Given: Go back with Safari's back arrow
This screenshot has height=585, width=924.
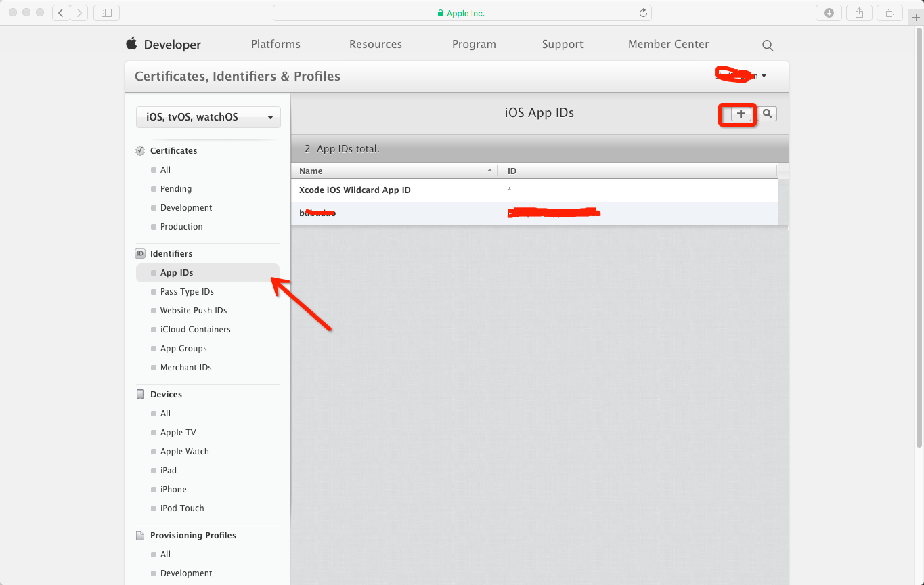Looking at the screenshot, I should tap(61, 13).
